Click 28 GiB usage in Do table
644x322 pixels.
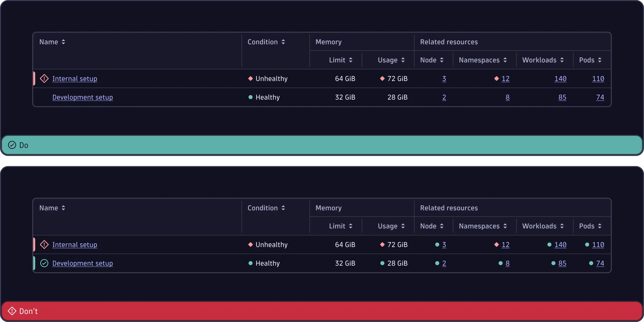click(x=397, y=97)
